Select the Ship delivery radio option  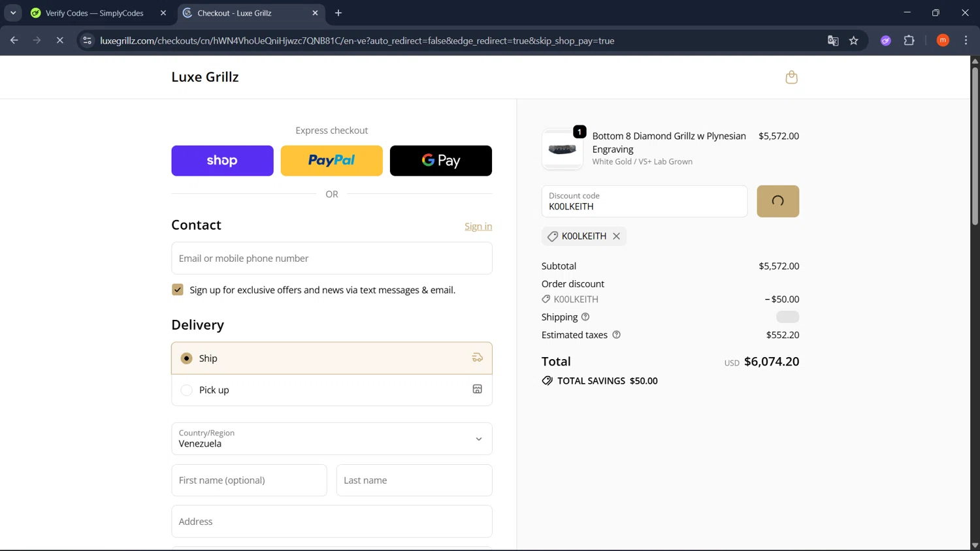pyautogui.click(x=187, y=358)
